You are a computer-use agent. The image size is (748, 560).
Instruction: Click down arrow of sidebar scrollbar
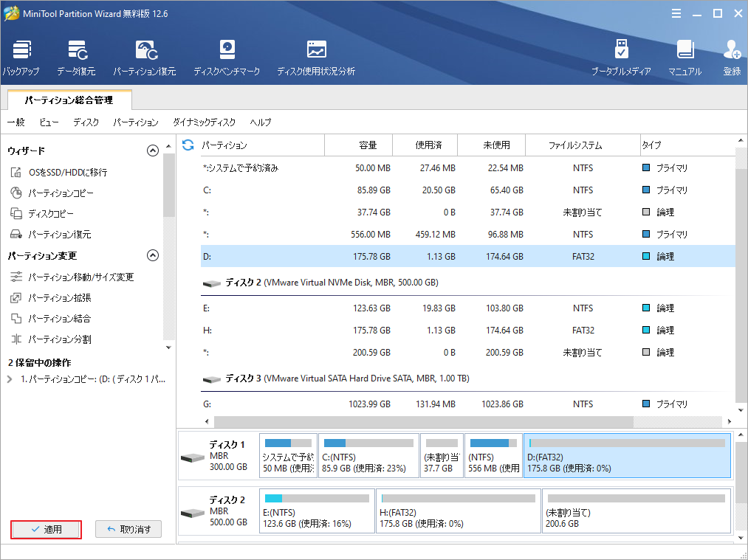[x=168, y=348]
